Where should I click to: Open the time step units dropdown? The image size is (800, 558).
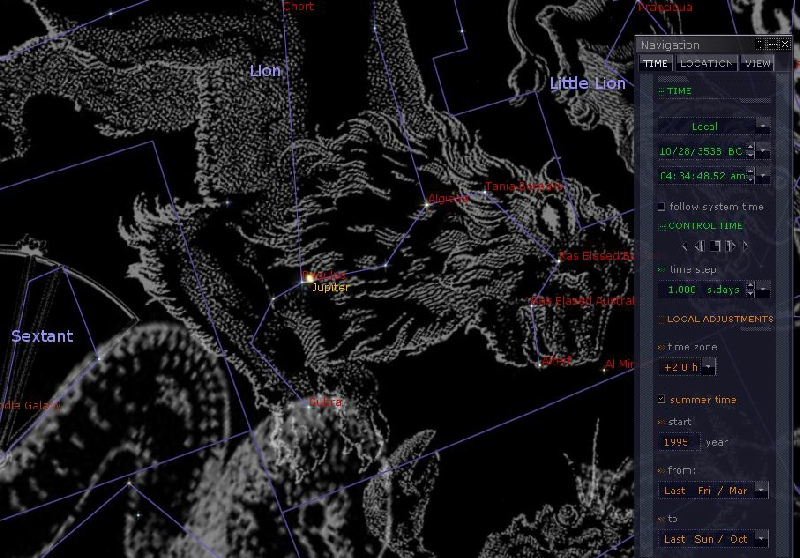click(x=763, y=290)
